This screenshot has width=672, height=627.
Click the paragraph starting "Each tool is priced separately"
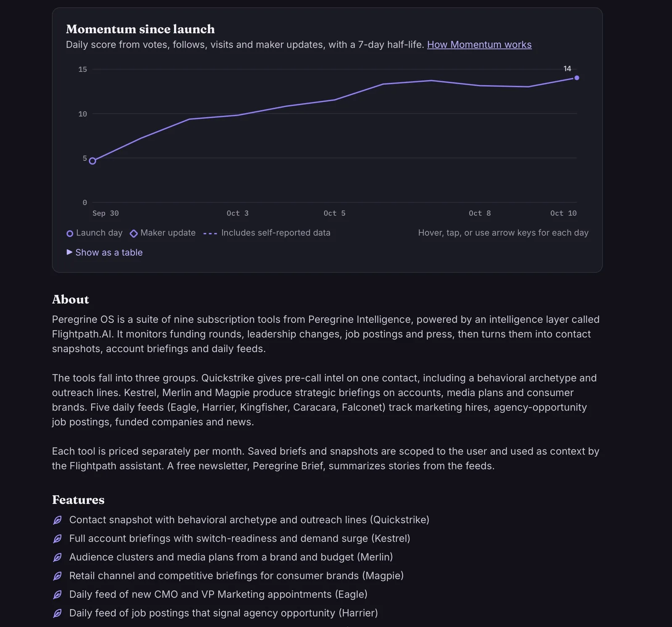(x=325, y=458)
